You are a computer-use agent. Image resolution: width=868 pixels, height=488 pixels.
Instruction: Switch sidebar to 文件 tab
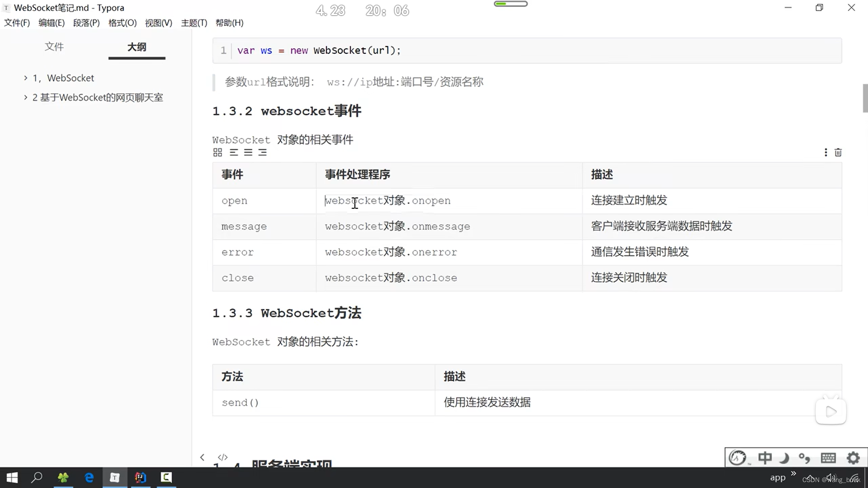click(x=54, y=47)
